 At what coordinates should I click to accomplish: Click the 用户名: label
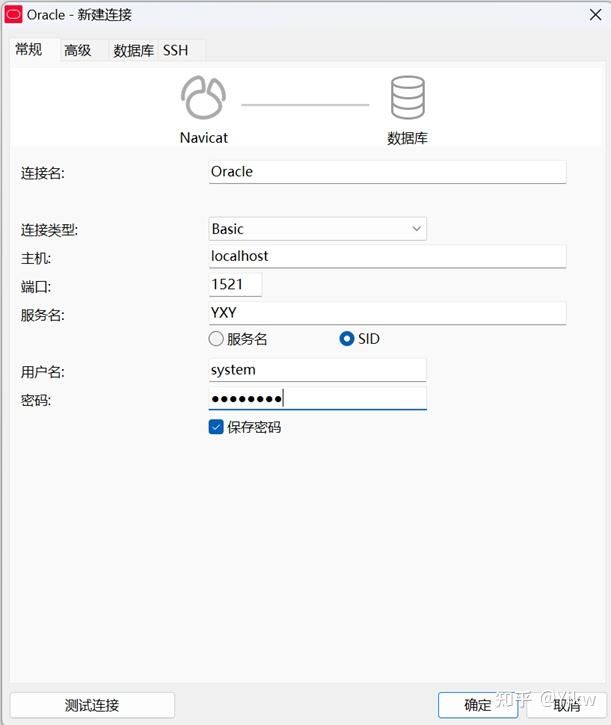[43, 372]
